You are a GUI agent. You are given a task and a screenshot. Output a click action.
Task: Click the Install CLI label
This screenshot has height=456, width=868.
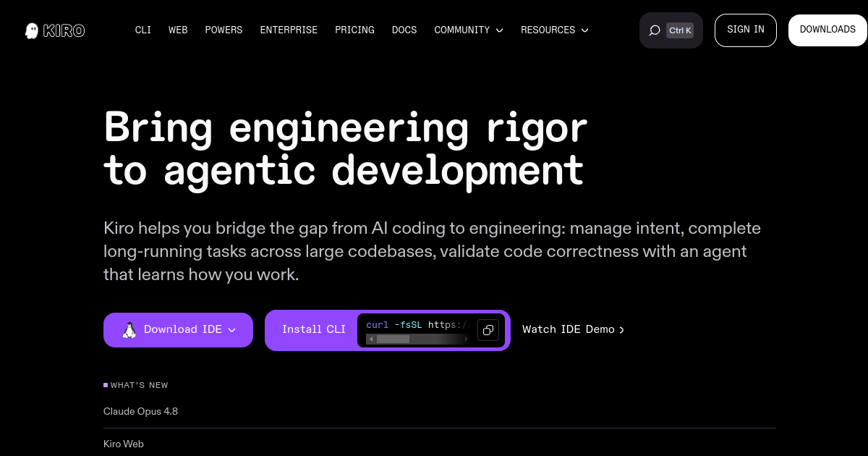click(x=314, y=329)
